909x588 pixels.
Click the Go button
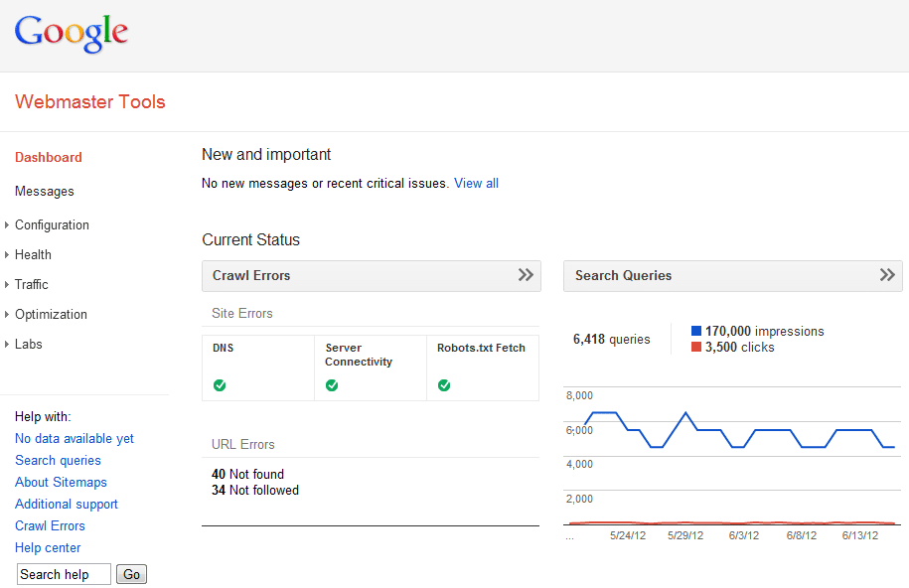(x=131, y=574)
